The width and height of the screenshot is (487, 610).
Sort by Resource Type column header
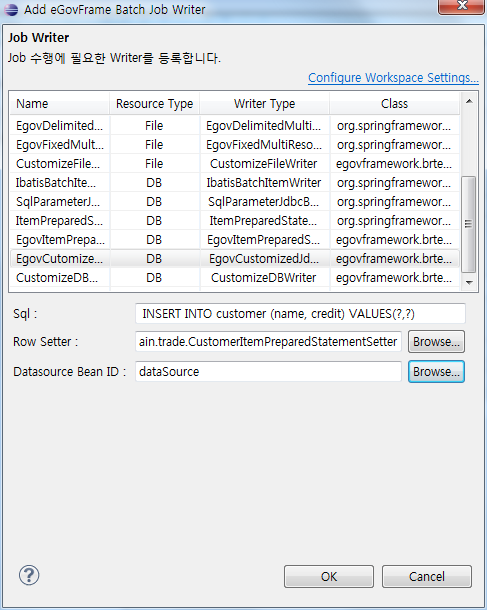pyautogui.click(x=154, y=103)
